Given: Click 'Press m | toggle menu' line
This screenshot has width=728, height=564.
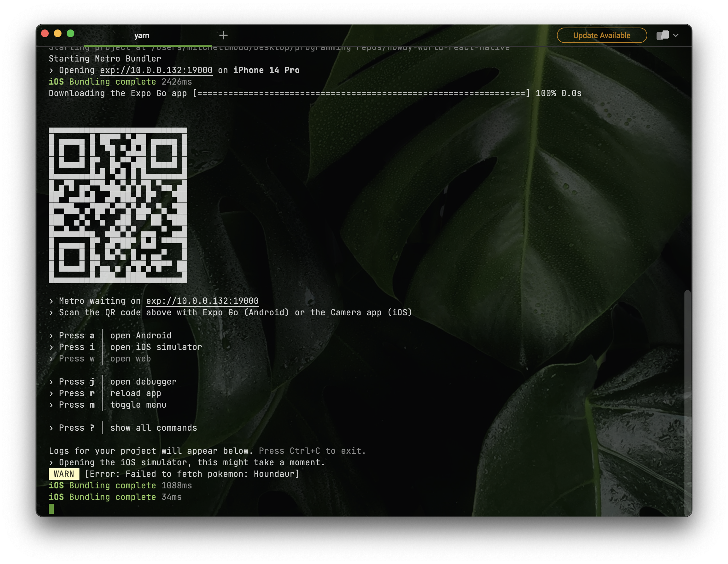Looking at the screenshot, I should coord(108,405).
